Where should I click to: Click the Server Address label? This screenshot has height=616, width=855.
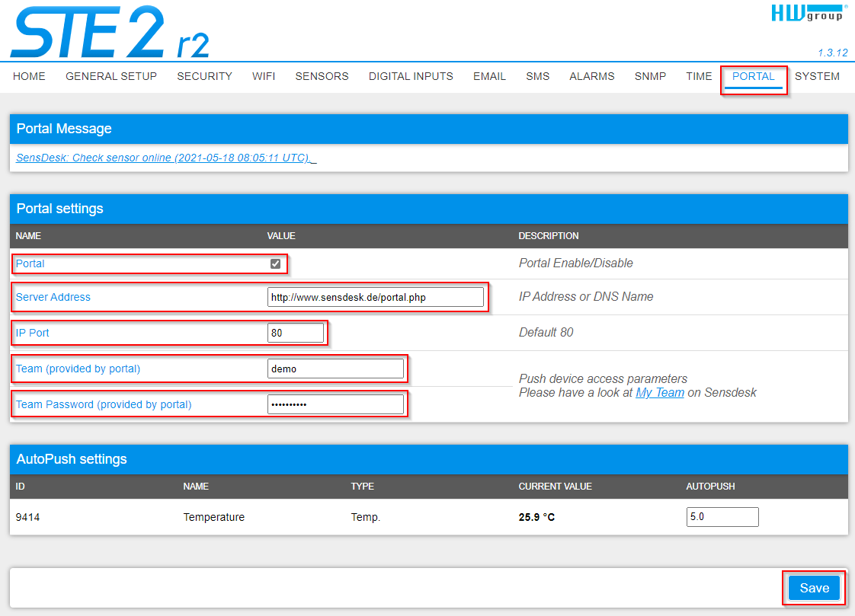53,297
